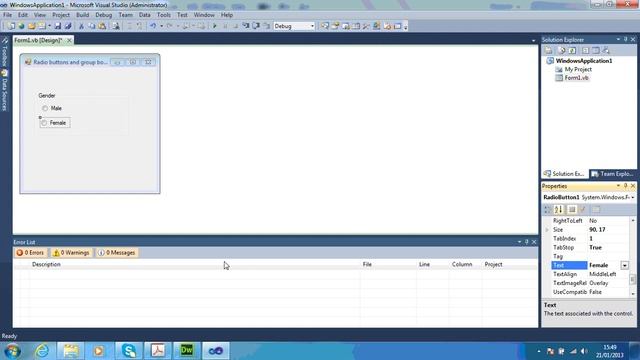Open the Data Sources side panel

click(x=4, y=91)
